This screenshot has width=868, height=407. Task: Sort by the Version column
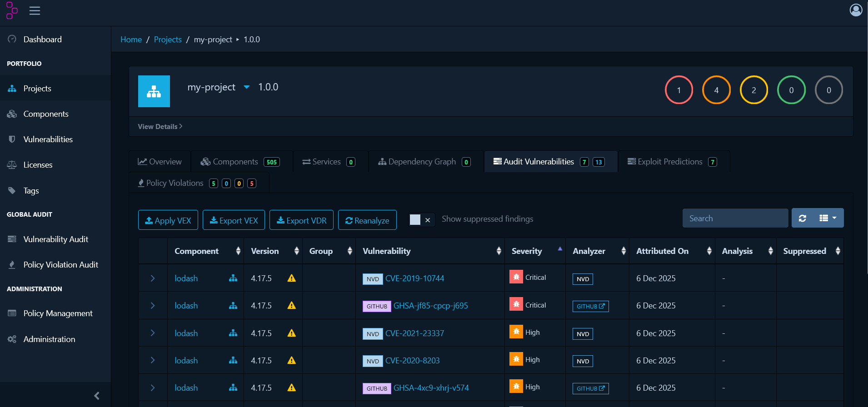pos(273,251)
